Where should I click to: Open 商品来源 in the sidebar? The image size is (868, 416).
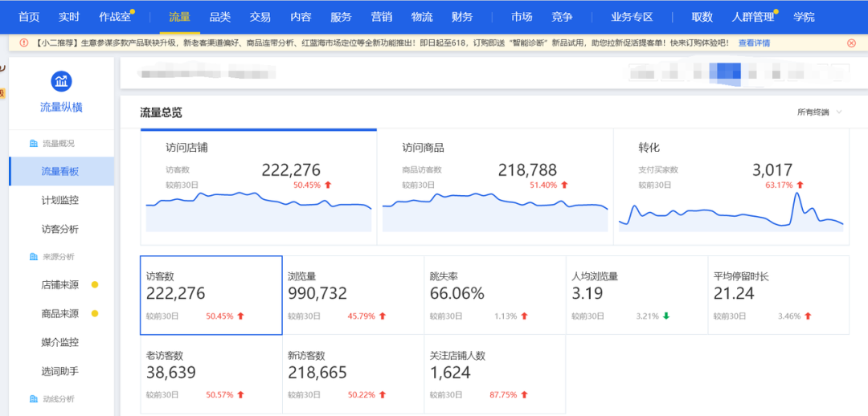point(61,314)
